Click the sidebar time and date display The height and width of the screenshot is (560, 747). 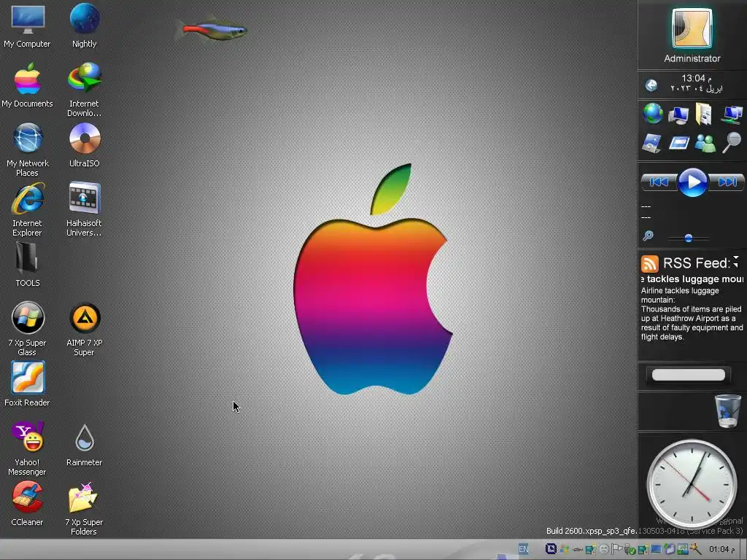(697, 83)
